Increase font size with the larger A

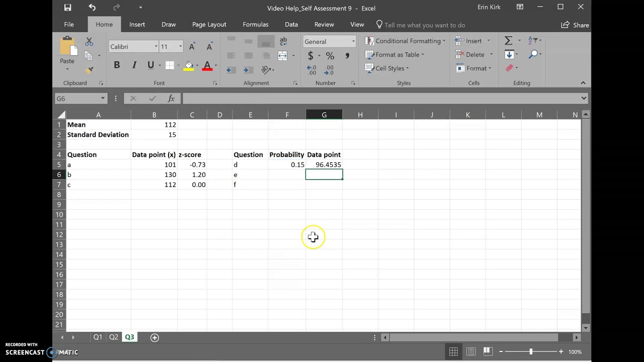tap(192, 47)
